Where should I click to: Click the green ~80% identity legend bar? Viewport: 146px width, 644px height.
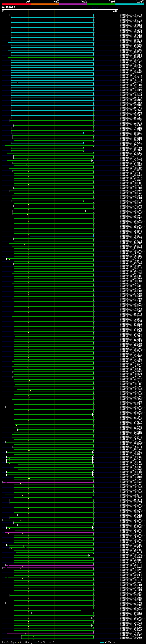point(101,4)
